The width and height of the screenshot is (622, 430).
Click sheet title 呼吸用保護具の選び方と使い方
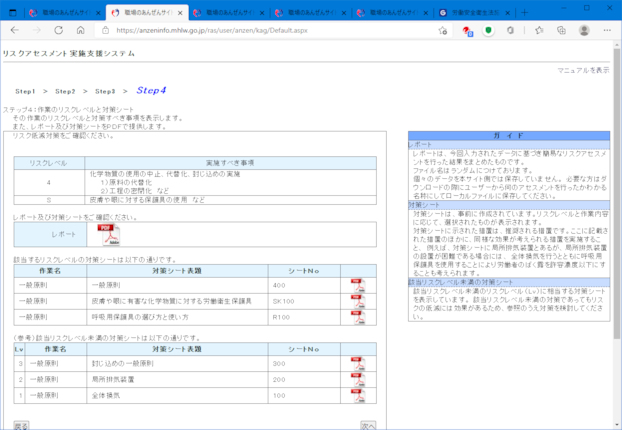click(140, 317)
